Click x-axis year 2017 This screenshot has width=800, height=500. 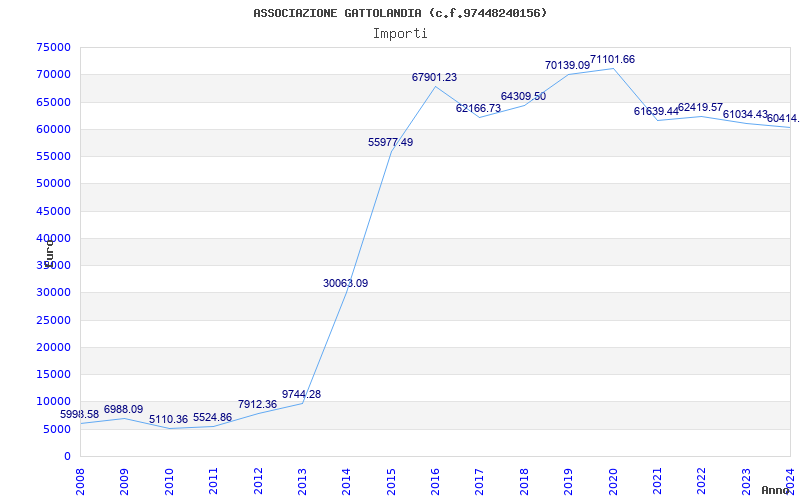(480, 482)
